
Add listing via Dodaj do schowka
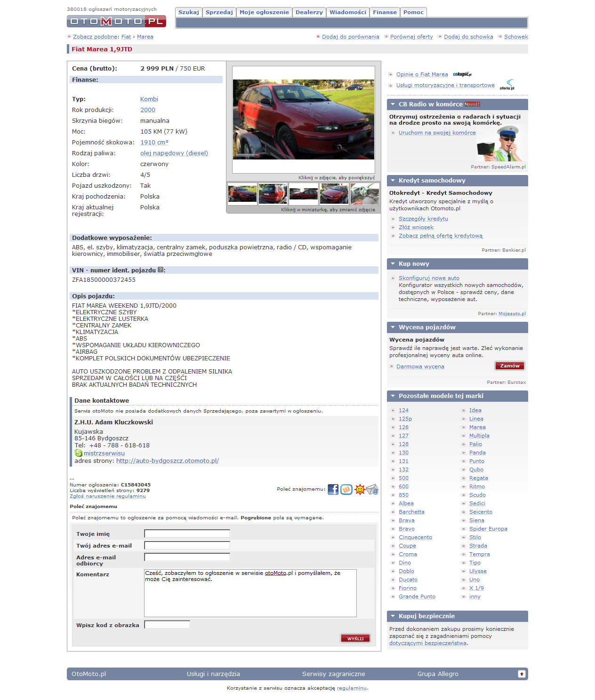click(468, 37)
